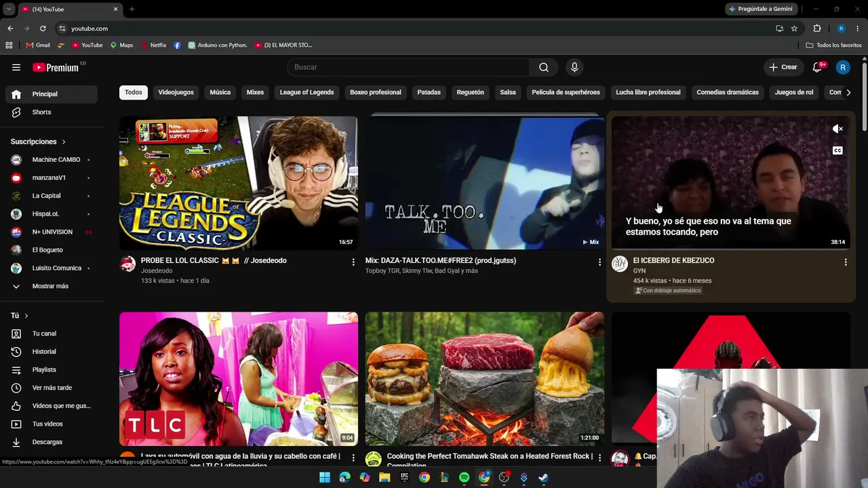Click the YouTube Premium logo
The width and height of the screenshot is (868, 488).
tap(56, 67)
